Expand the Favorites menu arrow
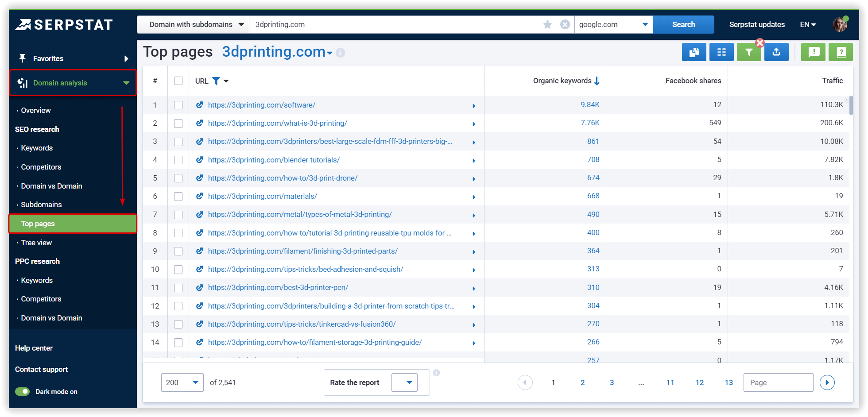Image resolution: width=868 pixels, height=417 pixels. 126,58
